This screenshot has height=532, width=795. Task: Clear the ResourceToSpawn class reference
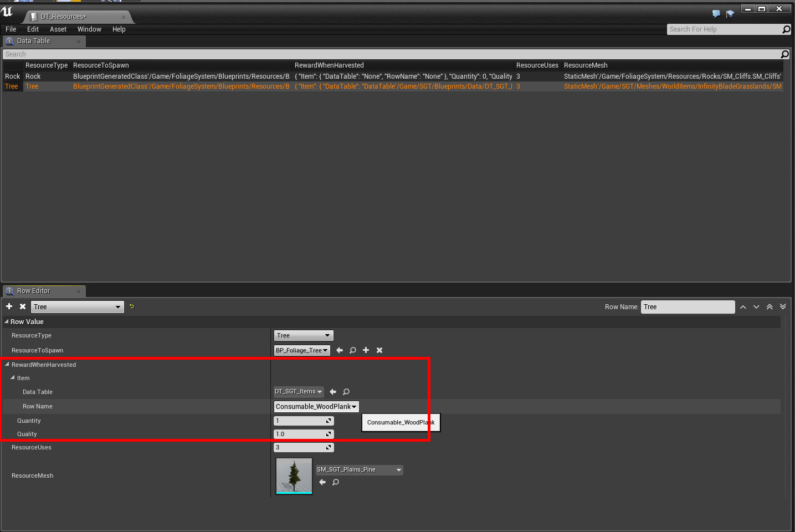tap(379, 350)
